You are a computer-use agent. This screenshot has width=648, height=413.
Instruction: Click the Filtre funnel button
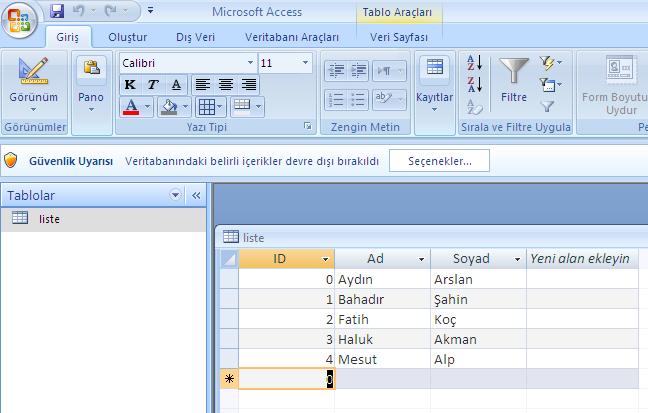click(x=514, y=80)
